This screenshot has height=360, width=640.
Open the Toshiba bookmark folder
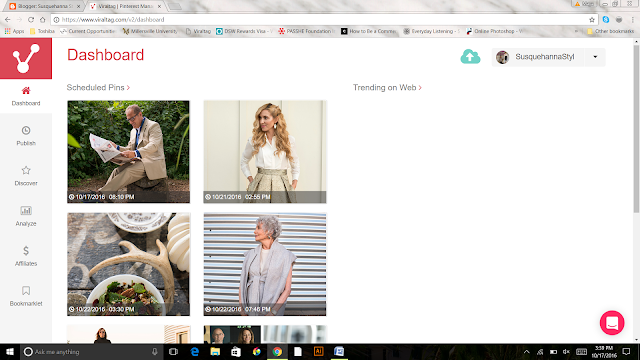coord(42,31)
